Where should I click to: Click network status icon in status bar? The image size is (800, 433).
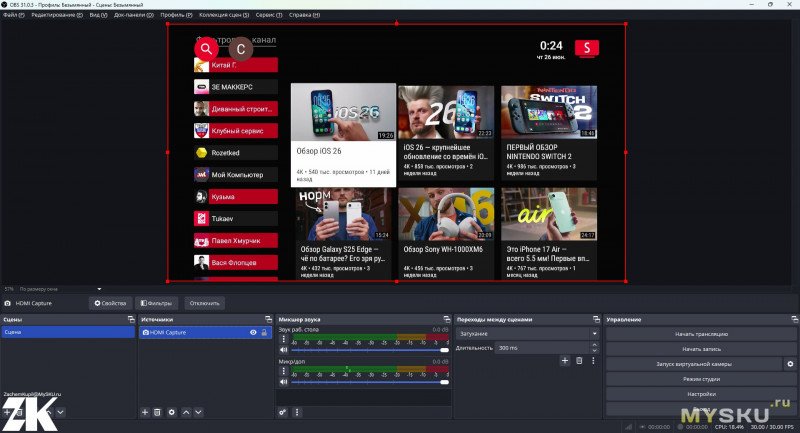[629, 426]
